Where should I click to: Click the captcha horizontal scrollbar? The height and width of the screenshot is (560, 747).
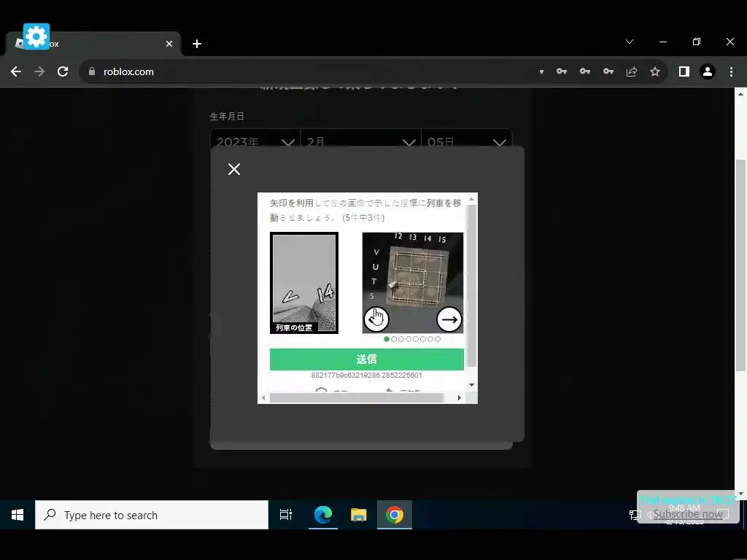point(356,397)
